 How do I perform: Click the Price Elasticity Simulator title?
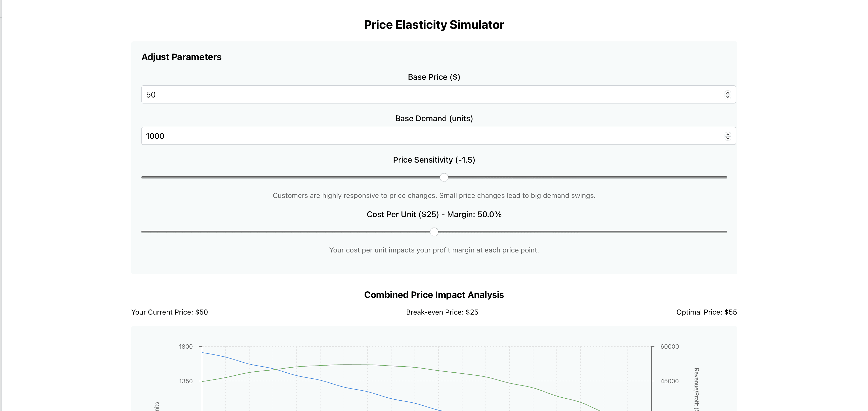[434, 24]
